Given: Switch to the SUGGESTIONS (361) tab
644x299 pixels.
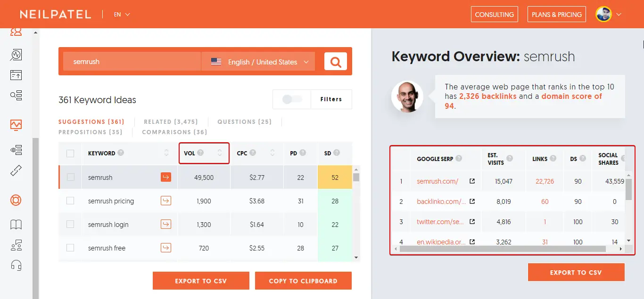Looking at the screenshot, I should click(91, 121).
